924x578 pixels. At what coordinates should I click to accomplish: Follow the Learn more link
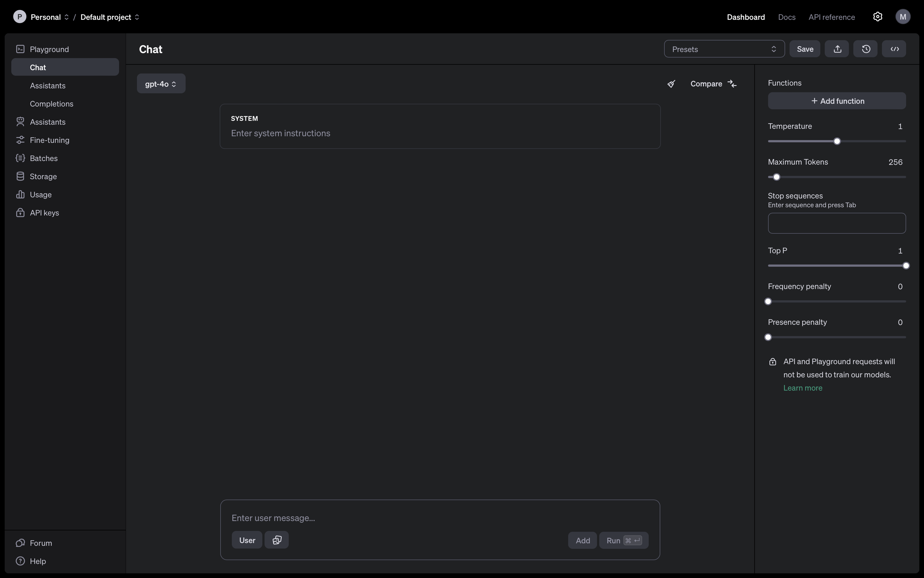click(802, 388)
